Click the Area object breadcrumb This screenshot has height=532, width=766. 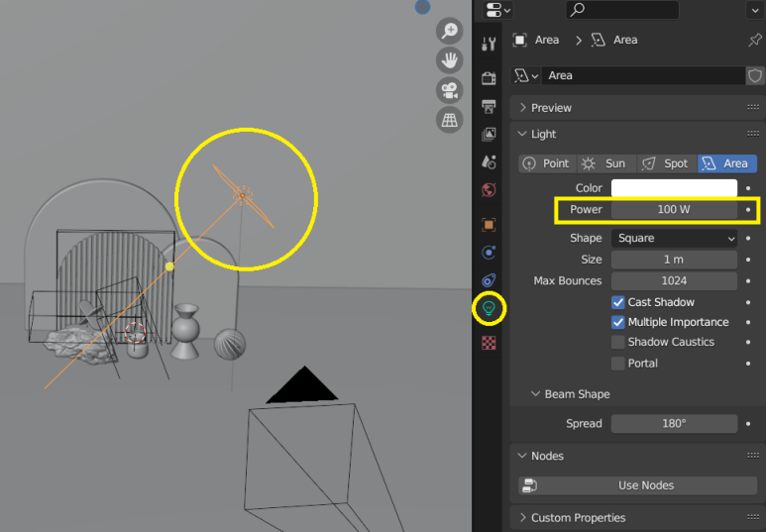click(x=536, y=40)
